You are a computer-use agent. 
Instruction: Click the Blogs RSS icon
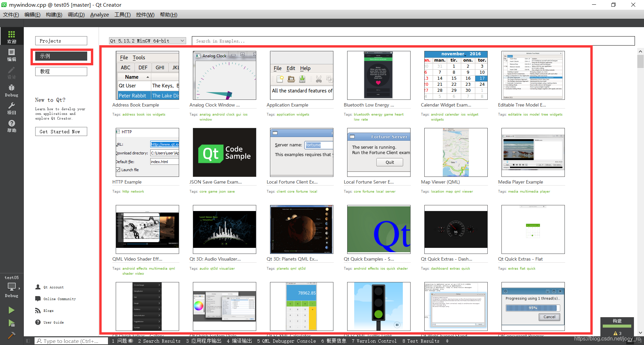click(38, 310)
